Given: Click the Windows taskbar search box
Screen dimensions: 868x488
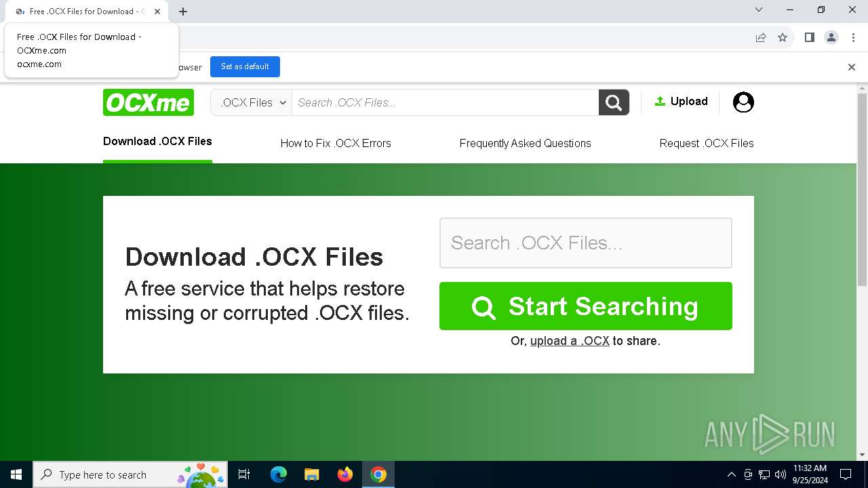Looking at the screenshot, I should tap(130, 474).
